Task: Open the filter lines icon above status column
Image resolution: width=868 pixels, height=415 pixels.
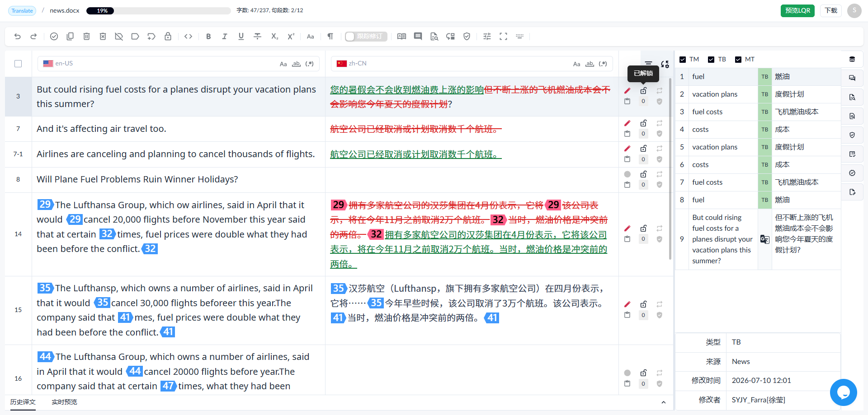Action: [x=648, y=64]
